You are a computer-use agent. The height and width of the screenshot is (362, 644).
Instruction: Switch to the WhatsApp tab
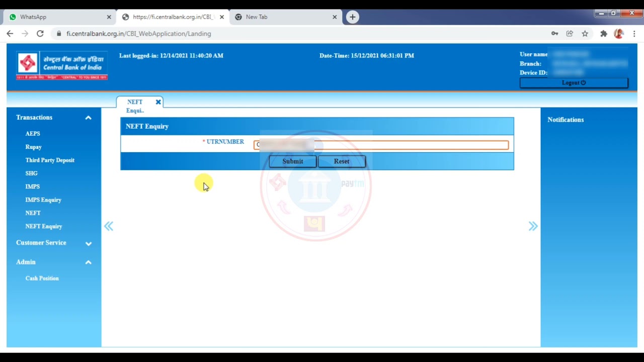pos(59,17)
